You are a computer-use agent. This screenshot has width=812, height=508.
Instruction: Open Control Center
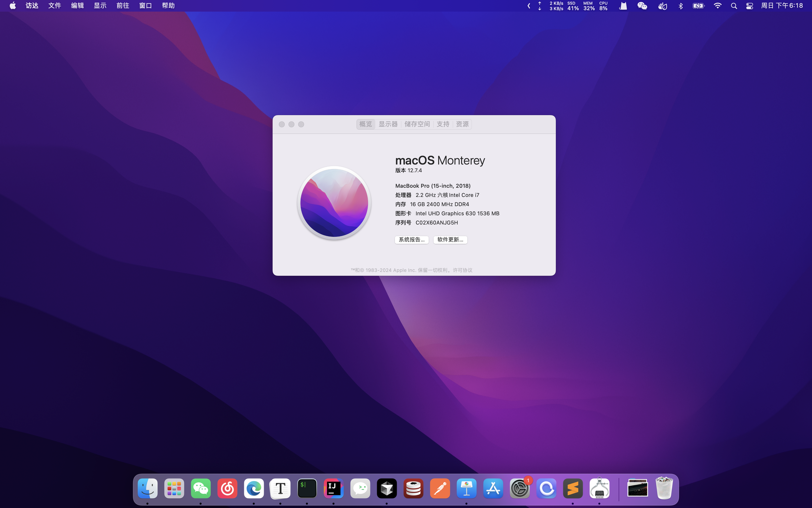pos(749,6)
